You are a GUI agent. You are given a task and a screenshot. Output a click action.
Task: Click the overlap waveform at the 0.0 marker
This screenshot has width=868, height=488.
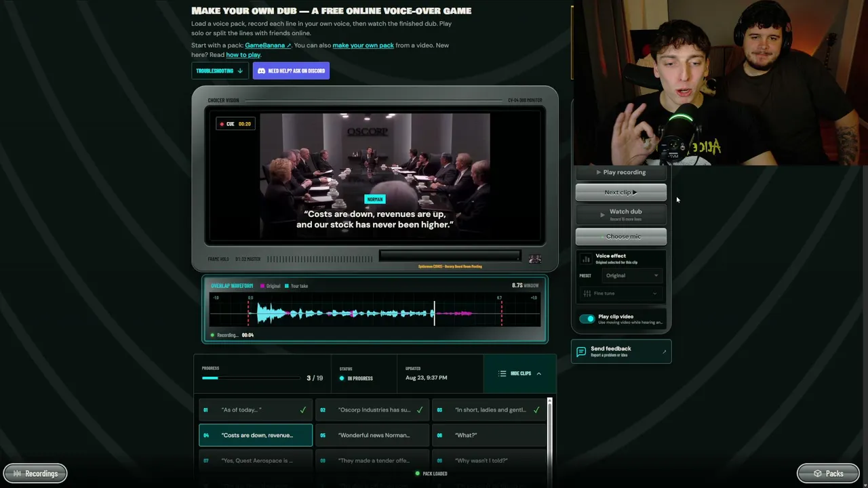coord(250,313)
